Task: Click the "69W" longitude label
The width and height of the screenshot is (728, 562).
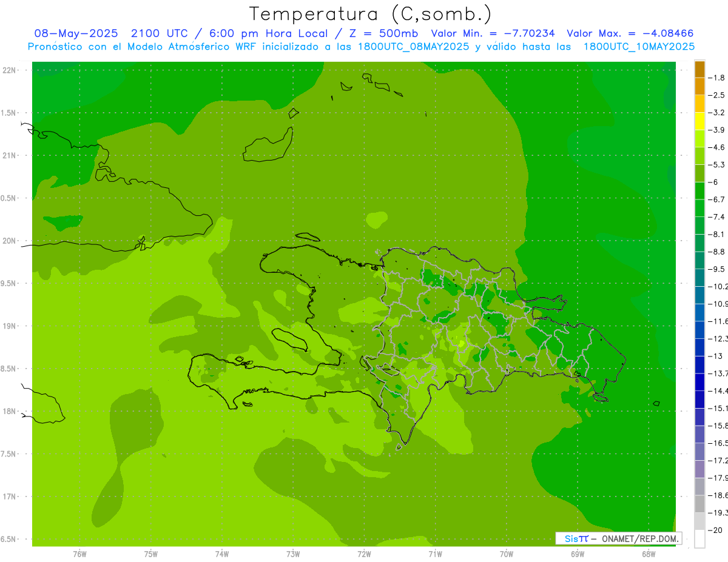Action: coord(578,554)
